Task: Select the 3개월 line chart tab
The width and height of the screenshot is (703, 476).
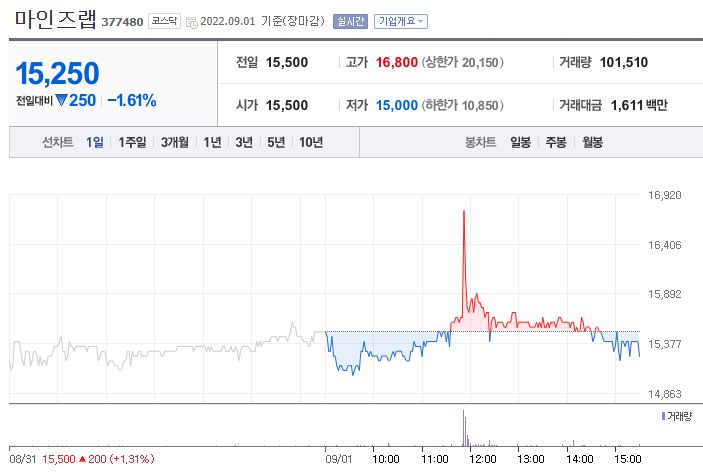Action: [175, 143]
